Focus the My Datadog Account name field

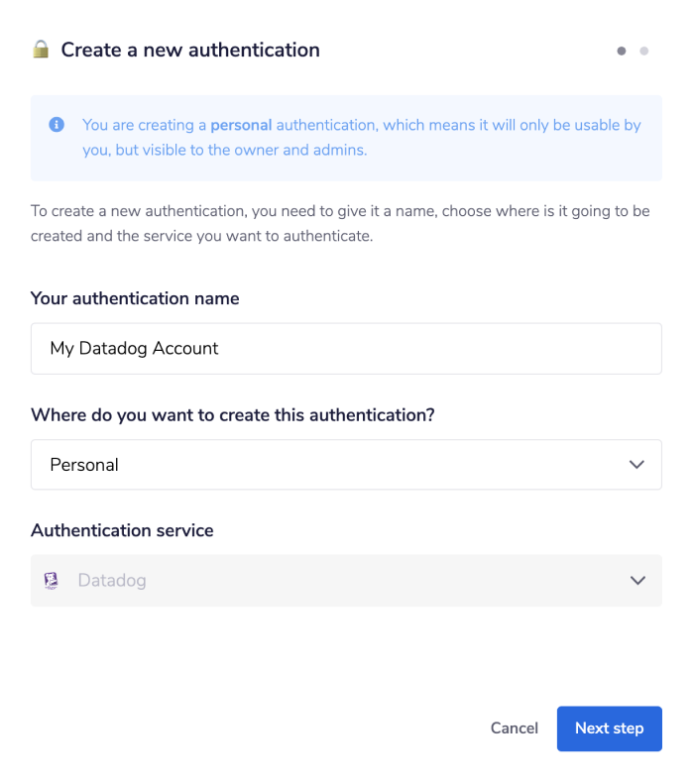(x=346, y=349)
